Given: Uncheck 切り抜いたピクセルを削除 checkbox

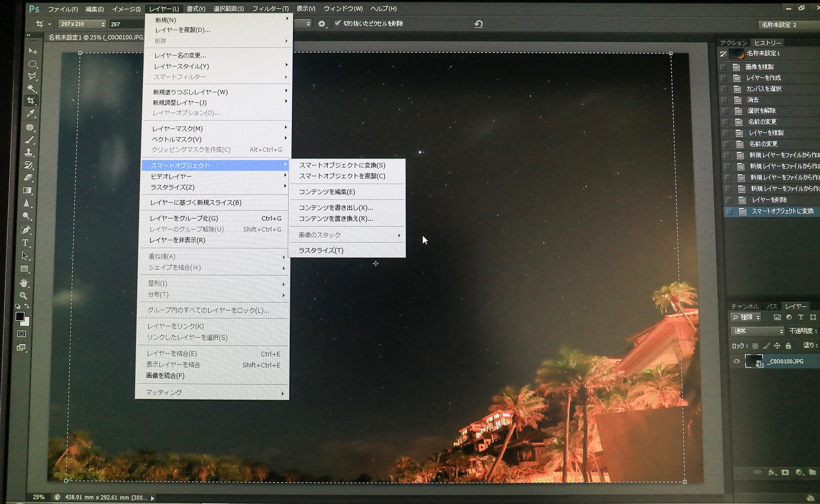Looking at the screenshot, I should point(337,23).
